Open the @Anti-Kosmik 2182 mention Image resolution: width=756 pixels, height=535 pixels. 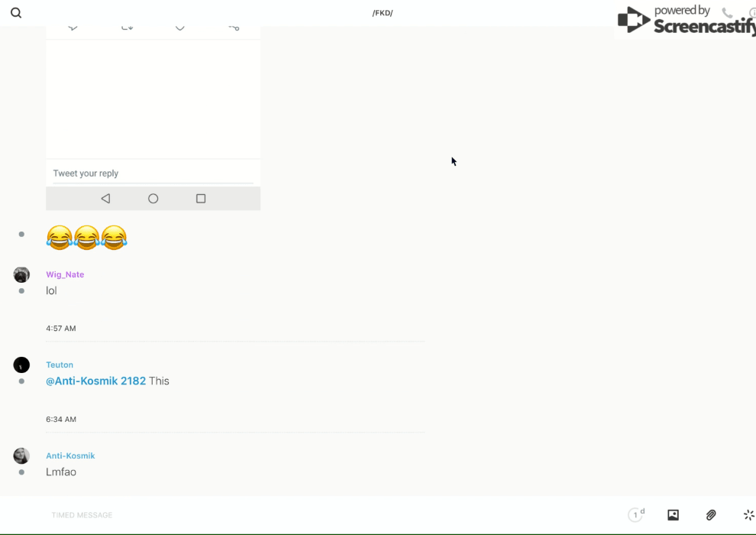95,381
